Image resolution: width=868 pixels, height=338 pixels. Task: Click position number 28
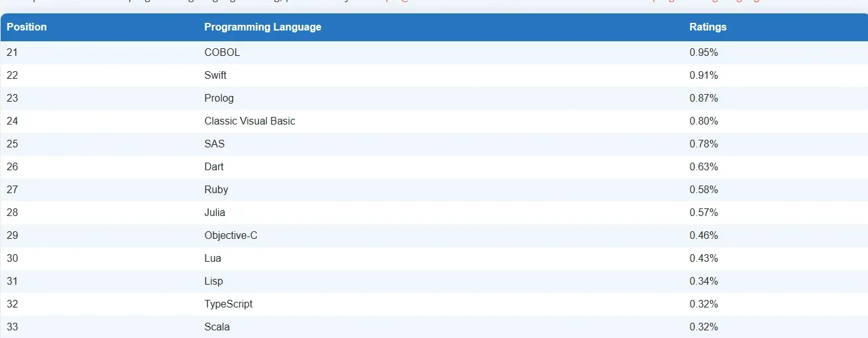12,213
